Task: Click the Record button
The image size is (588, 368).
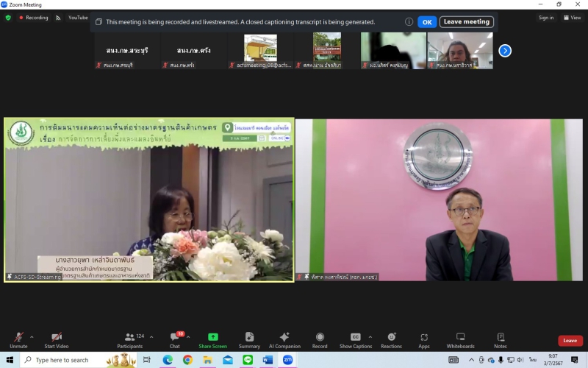Action: (x=320, y=340)
